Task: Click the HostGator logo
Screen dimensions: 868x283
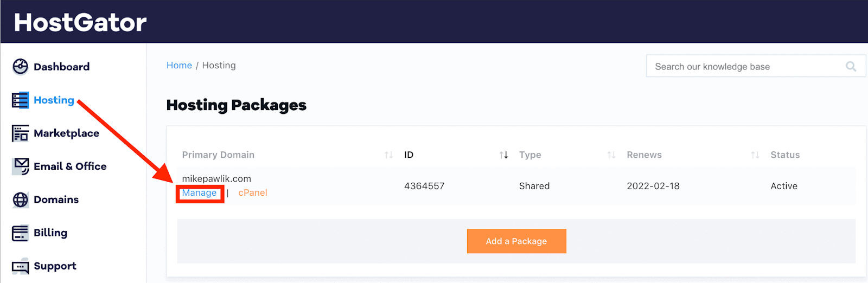Action: pyautogui.click(x=80, y=23)
